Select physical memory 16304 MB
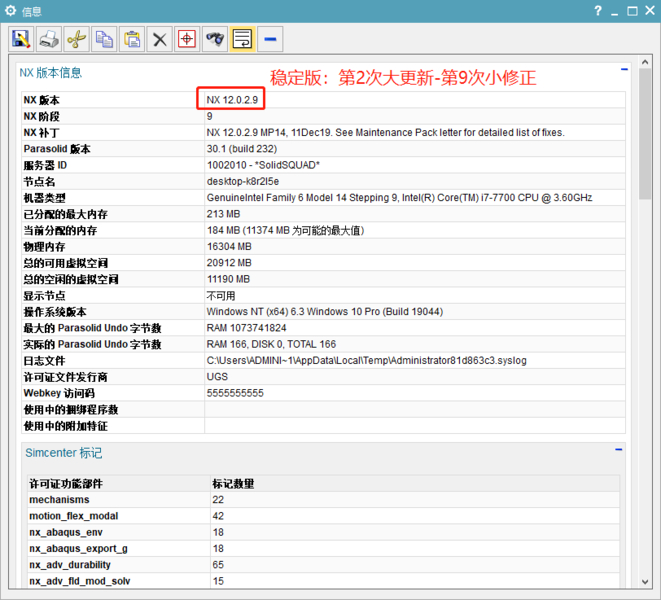 pyautogui.click(x=229, y=247)
